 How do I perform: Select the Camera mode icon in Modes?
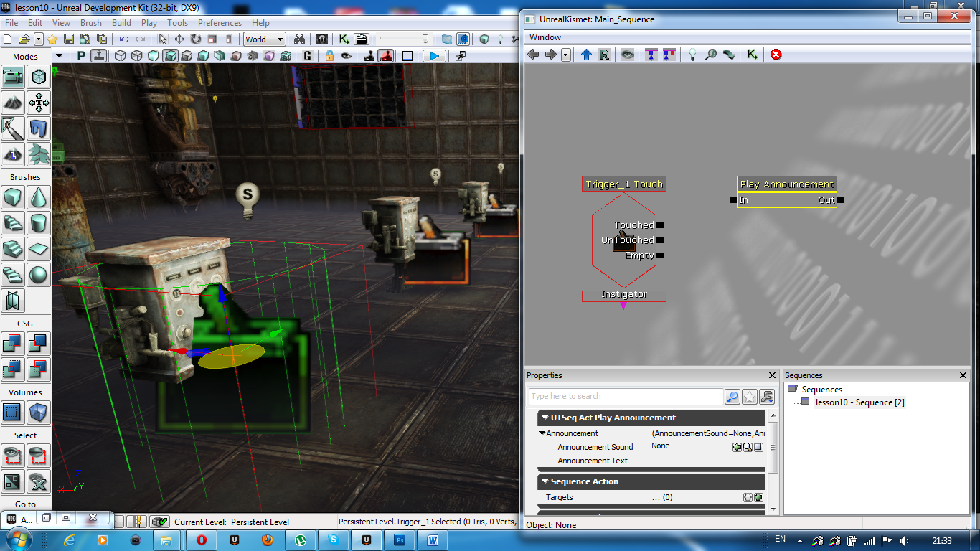click(x=14, y=77)
